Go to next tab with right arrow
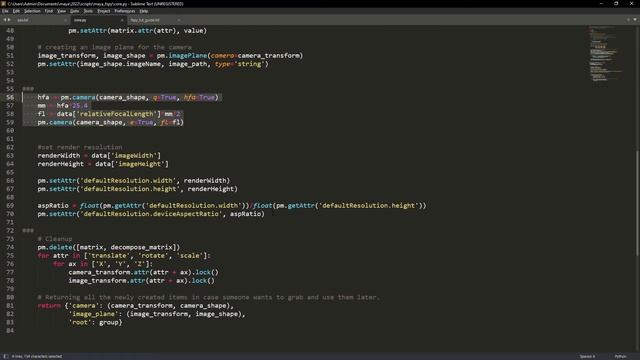The height and width of the screenshot is (360, 640). (x=9, y=20)
